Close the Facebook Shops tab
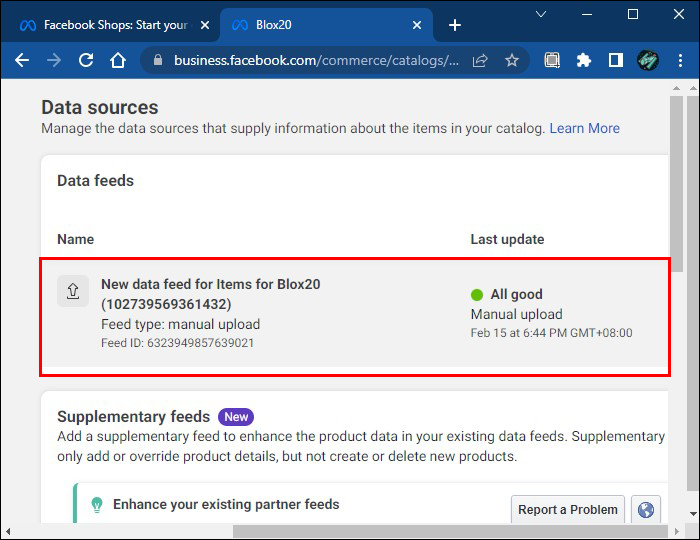This screenshot has width=700, height=540. point(205,25)
